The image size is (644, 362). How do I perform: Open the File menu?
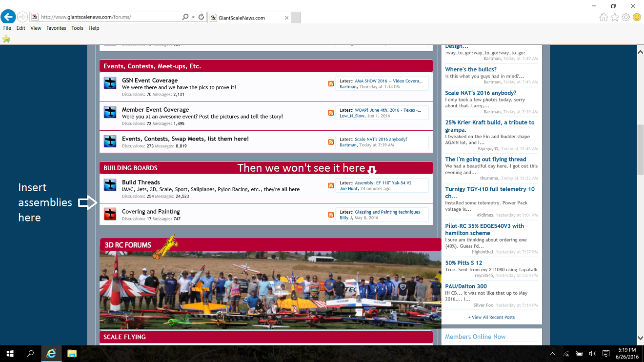click(7, 28)
